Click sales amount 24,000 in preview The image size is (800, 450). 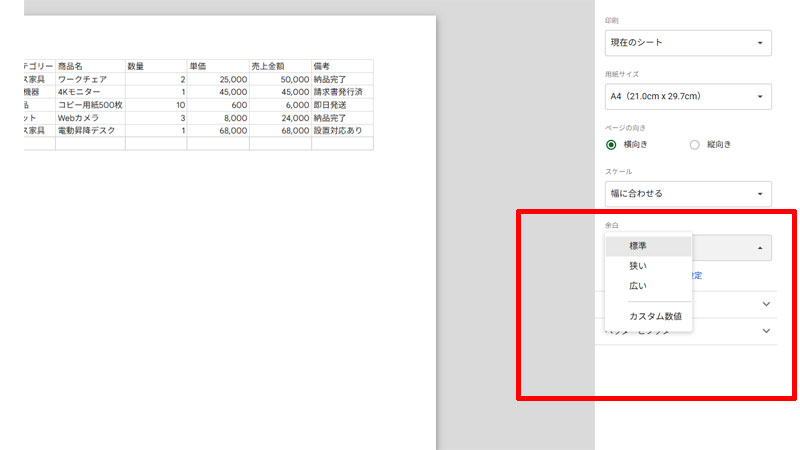(x=280, y=118)
